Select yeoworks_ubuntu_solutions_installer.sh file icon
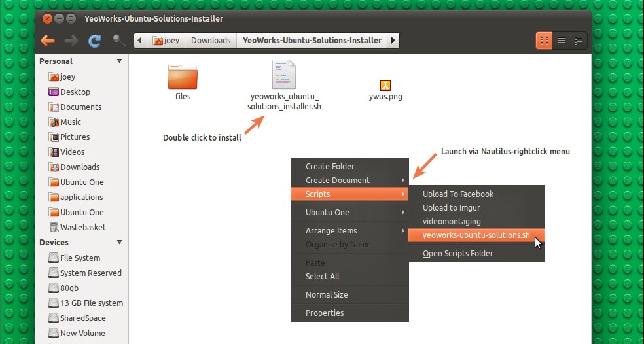 pyautogui.click(x=284, y=75)
